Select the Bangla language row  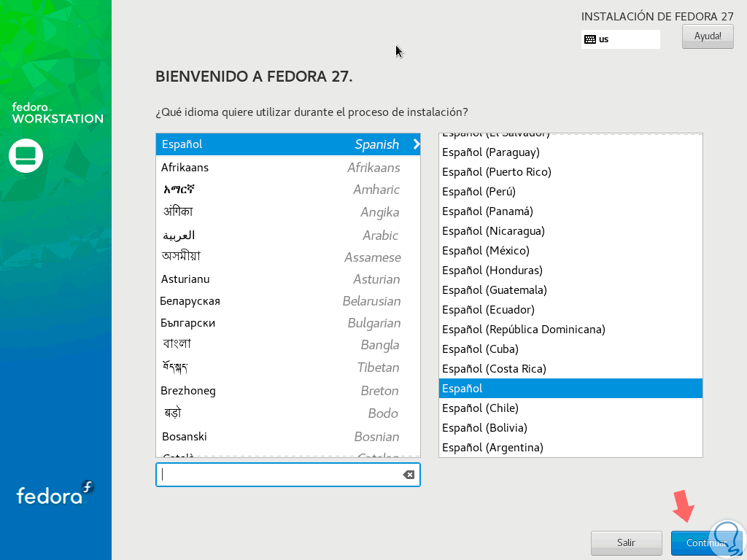(287, 345)
